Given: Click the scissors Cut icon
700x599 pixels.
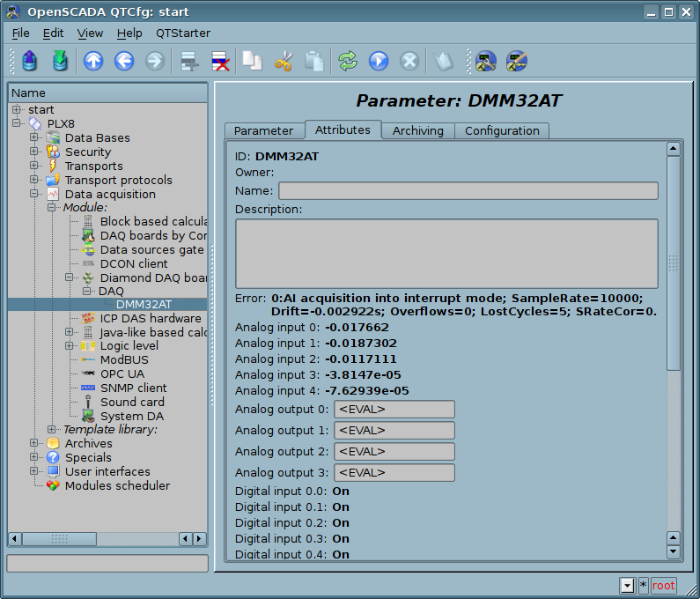Looking at the screenshot, I should 283,61.
